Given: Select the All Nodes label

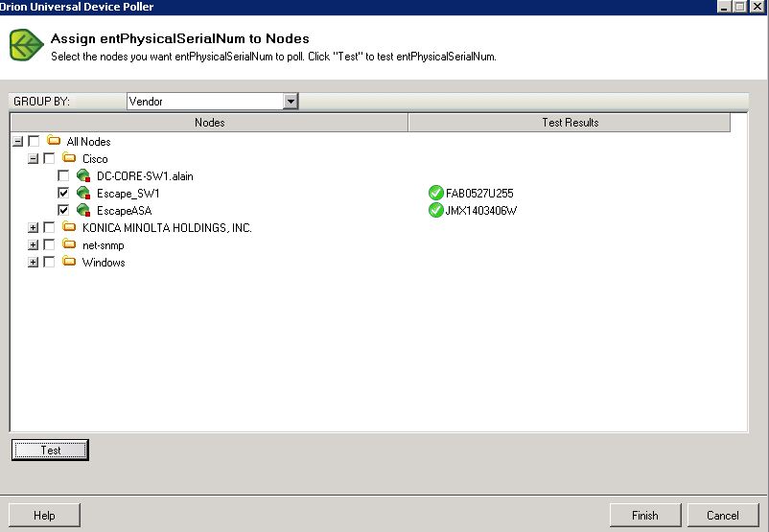Looking at the screenshot, I should pyautogui.click(x=88, y=142).
